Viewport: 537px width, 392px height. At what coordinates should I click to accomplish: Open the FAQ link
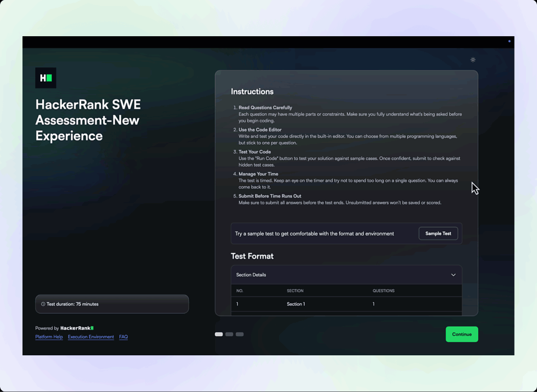click(x=123, y=337)
